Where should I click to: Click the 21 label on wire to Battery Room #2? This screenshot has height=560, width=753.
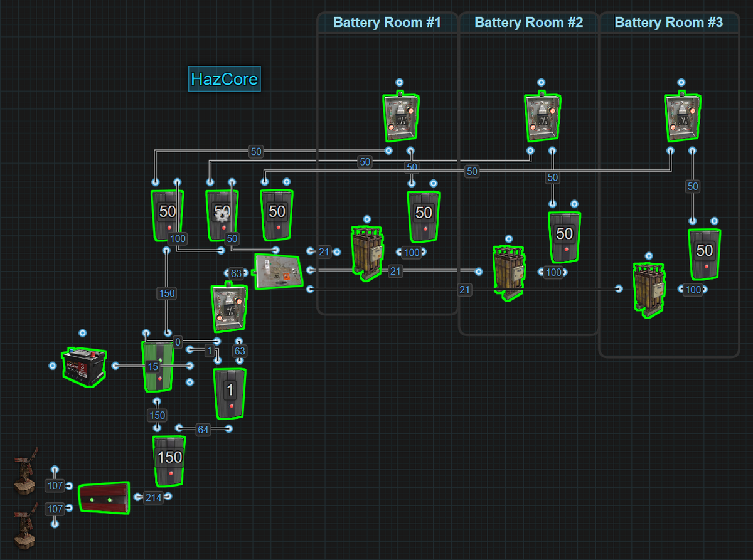pyautogui.click(x=395, y=271)
